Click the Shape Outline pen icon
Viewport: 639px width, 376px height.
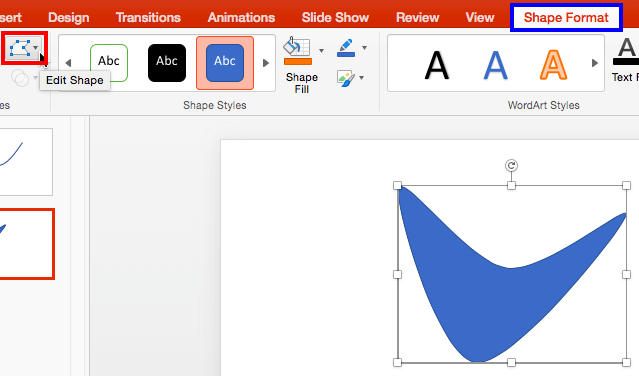346,48
